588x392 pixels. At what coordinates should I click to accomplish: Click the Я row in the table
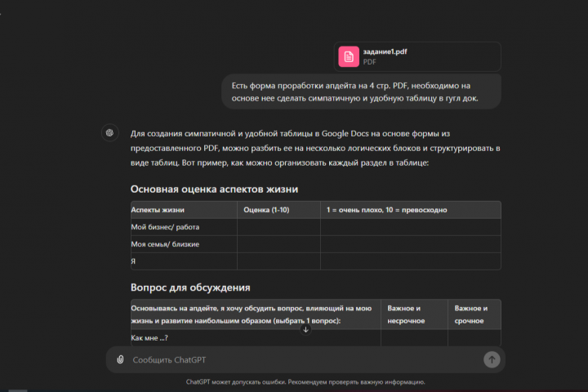point(316,261)
